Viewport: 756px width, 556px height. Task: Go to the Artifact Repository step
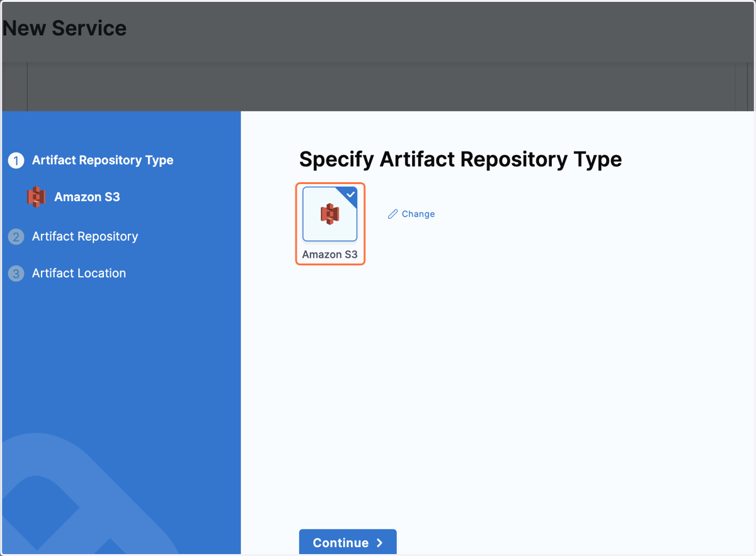click(85, 236)
